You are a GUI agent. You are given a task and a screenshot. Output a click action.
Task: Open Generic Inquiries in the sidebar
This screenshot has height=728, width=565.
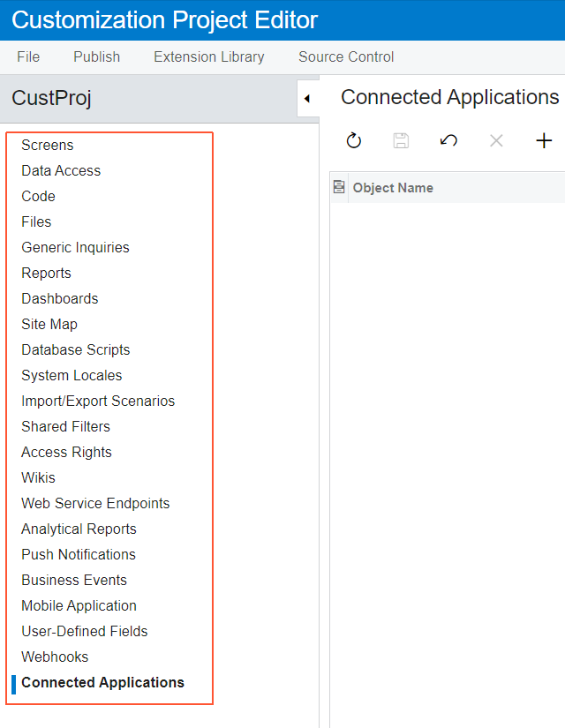point(75,247)
